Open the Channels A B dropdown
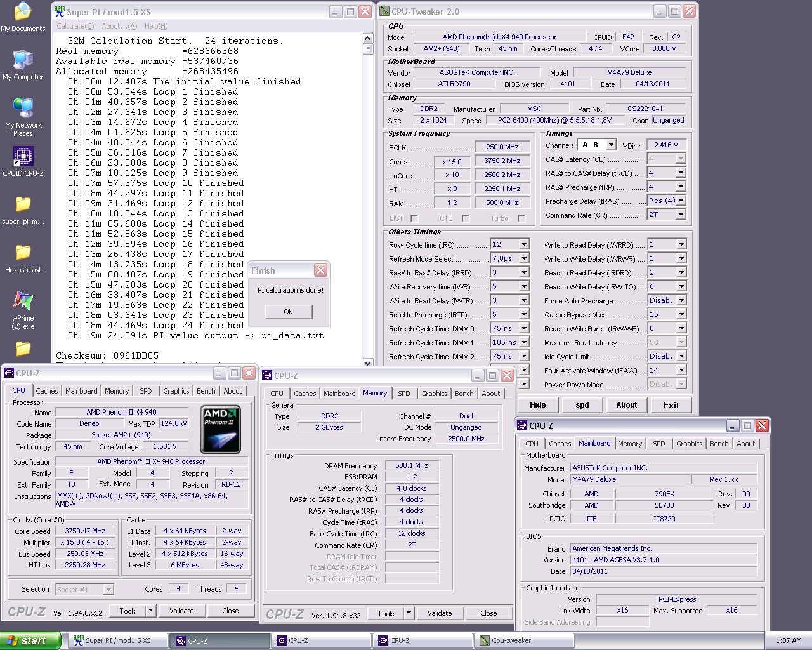The image size is (812, 650). 611,145
